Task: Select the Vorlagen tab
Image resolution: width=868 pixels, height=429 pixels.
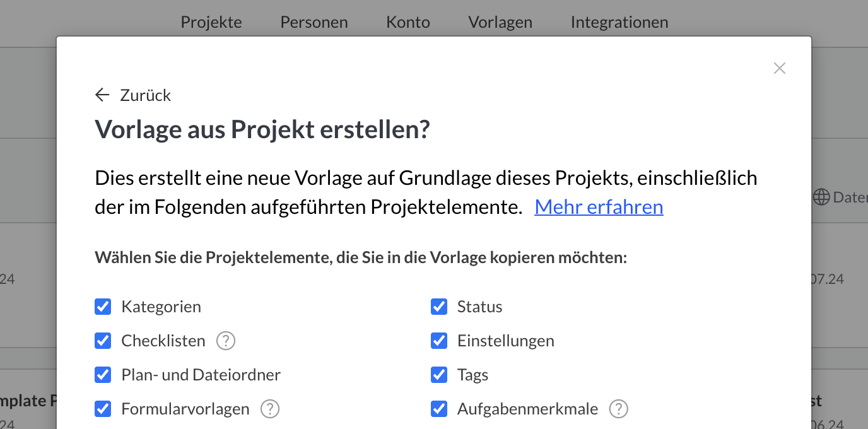Action: coord(500,22)
